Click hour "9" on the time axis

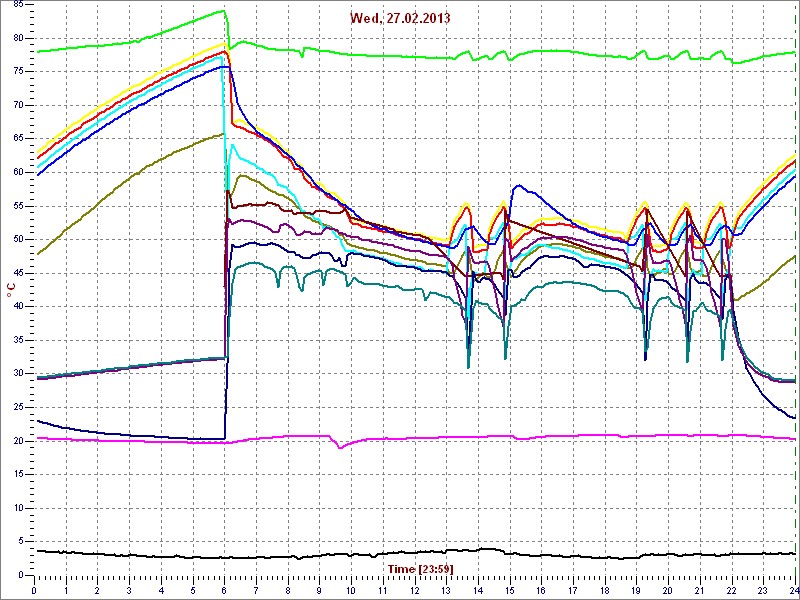pyautogui.click(x=319, y=590)
